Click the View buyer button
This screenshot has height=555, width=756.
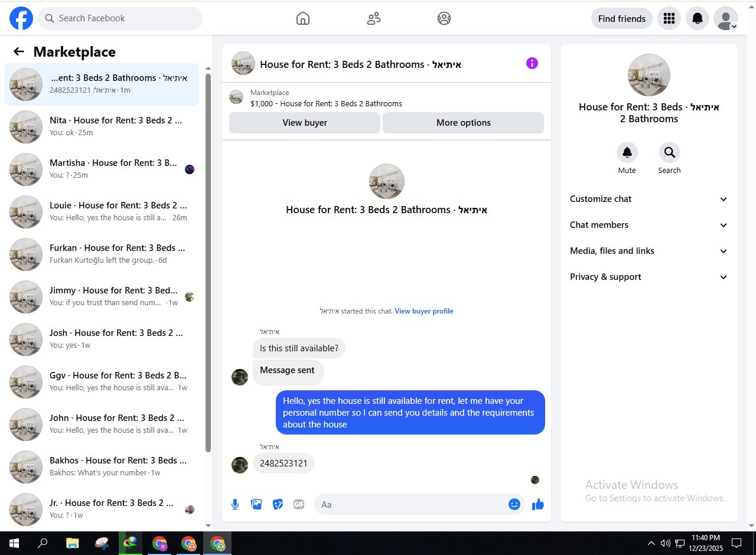[x=305, y=123]
